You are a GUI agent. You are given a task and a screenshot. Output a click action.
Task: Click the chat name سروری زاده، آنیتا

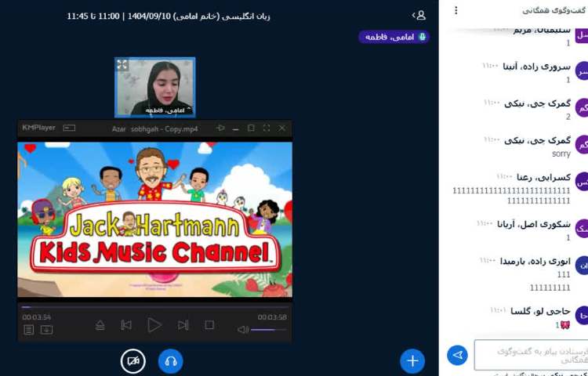536,67
